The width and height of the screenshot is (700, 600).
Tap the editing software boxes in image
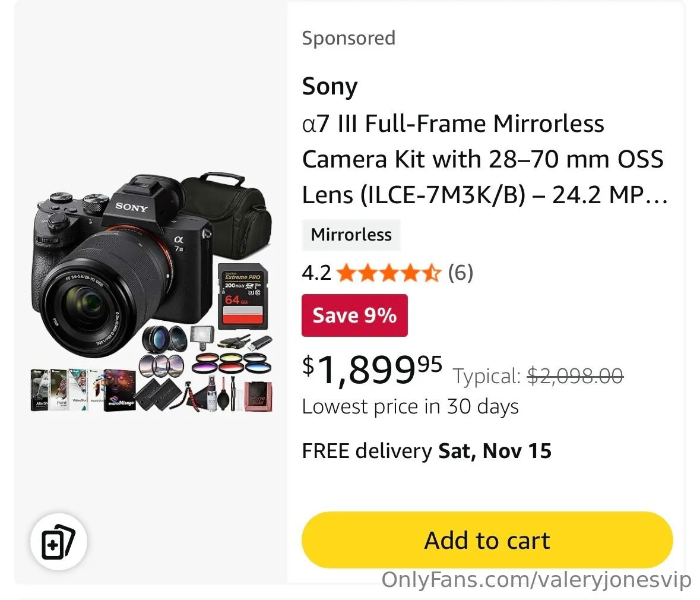pos(83,389)
